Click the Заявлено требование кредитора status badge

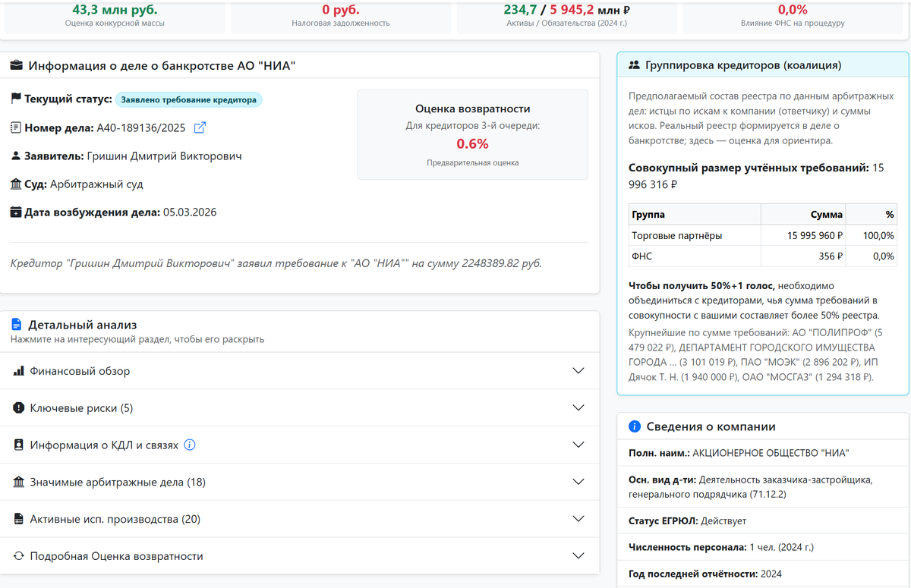point(189,99)
